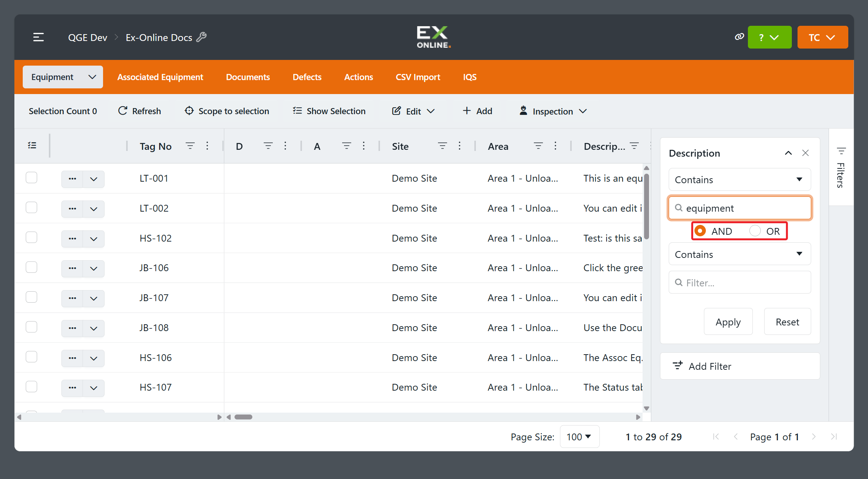Reset the Description filter
868x479 pixels.
[x=787, y=322]
